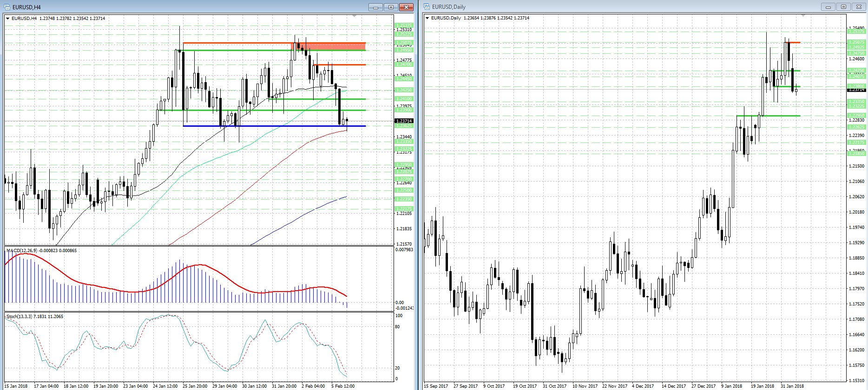Minimize the EURUSD,H4 chart window

[375, 7]
